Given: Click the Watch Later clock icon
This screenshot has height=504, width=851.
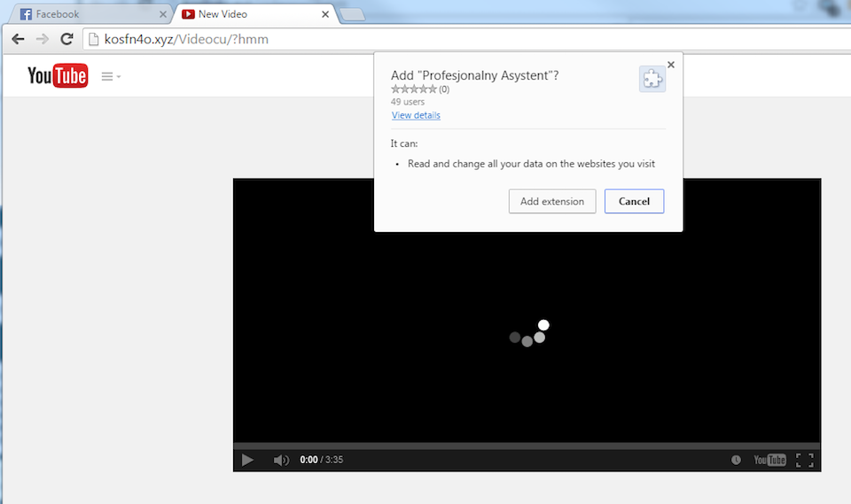Looking at the screenshot, I should 736,460.
